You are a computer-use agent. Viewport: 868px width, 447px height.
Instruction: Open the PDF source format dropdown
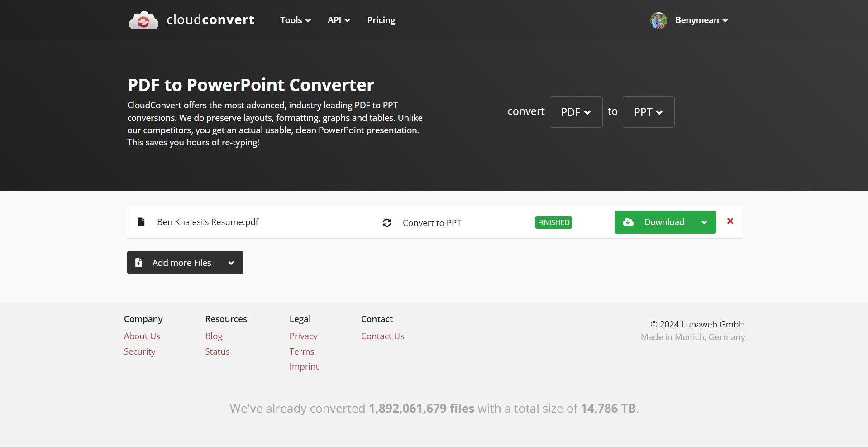click(x=576, y=112)
